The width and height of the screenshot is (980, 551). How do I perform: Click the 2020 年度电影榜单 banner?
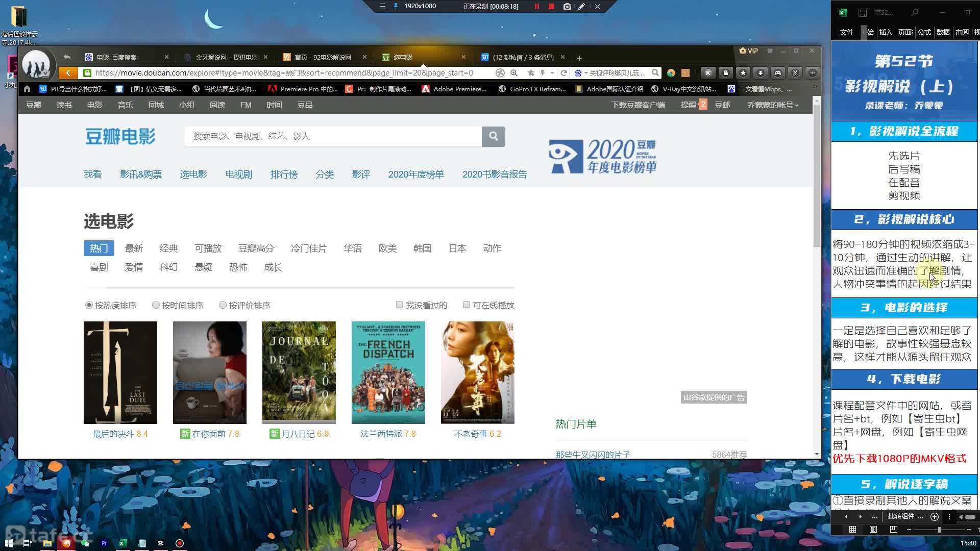[603, 156]
